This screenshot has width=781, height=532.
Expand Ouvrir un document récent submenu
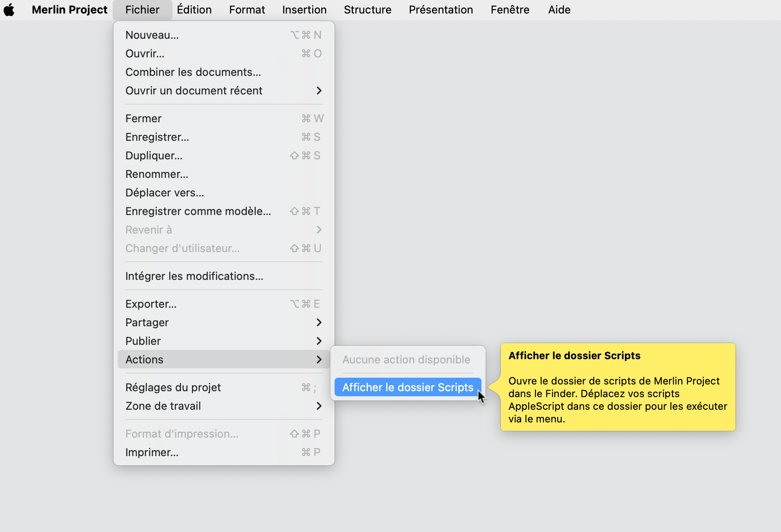(x=224, y=91)
